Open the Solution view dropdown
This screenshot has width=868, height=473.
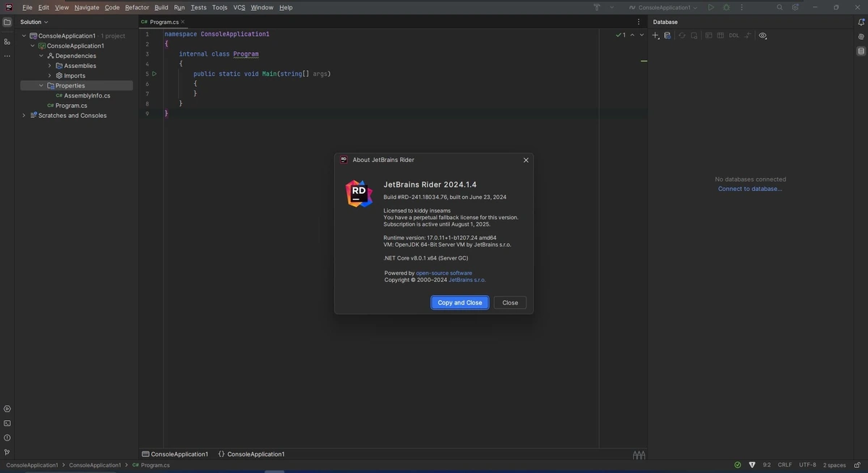(x=34, y=22)
